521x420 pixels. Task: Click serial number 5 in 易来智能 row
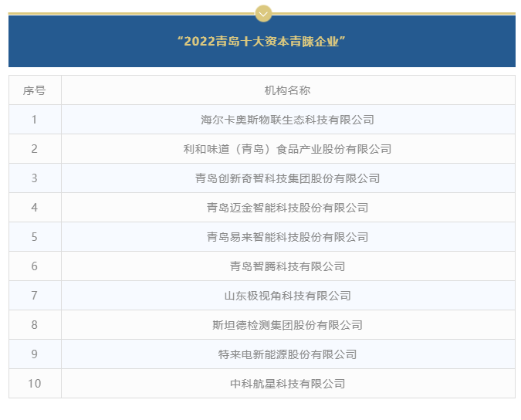point(34,237)
